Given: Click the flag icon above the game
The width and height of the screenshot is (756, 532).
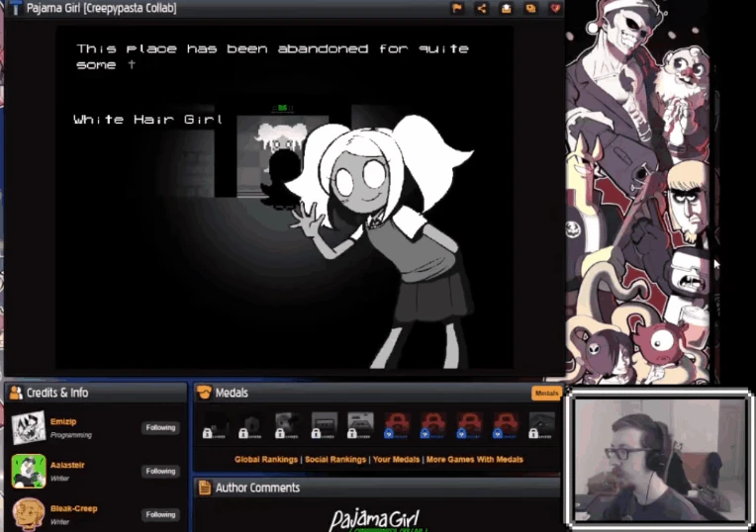Looking at the screenshot, I should (x=457, y=8).
